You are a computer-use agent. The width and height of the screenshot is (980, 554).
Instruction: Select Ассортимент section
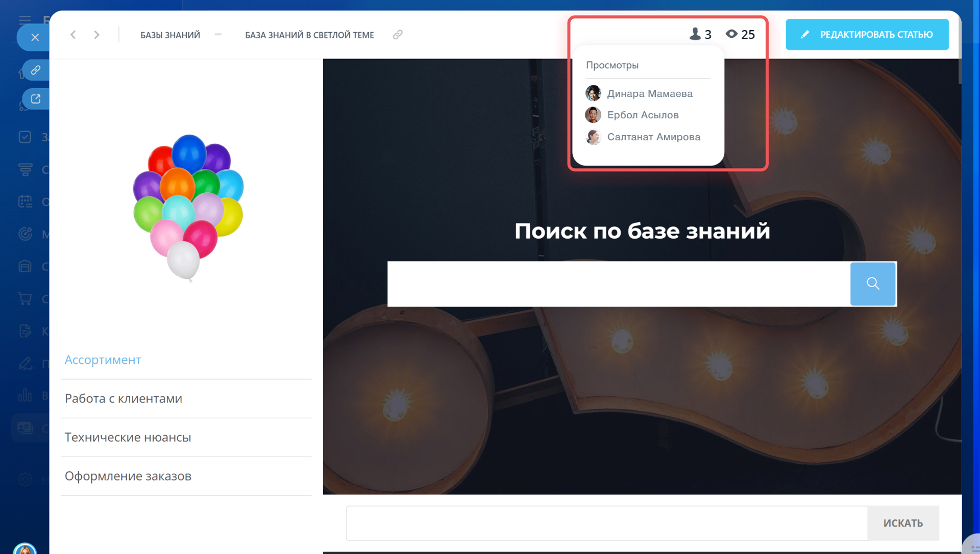click(103, 360)
